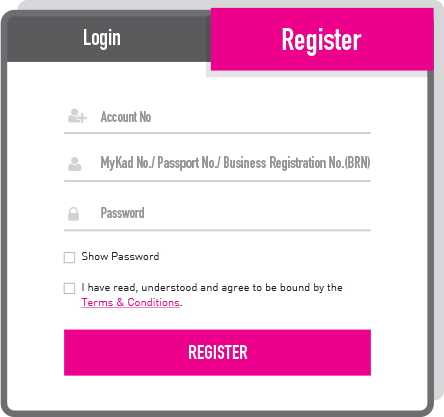
Task: Click the "Password" placeholder text
Action: (x=122, y=213)
